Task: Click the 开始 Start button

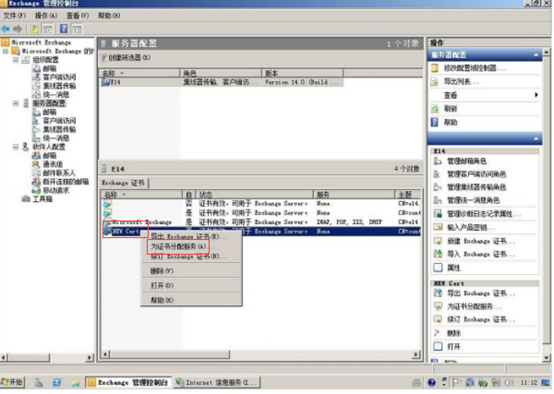Action: coord(12,382)
